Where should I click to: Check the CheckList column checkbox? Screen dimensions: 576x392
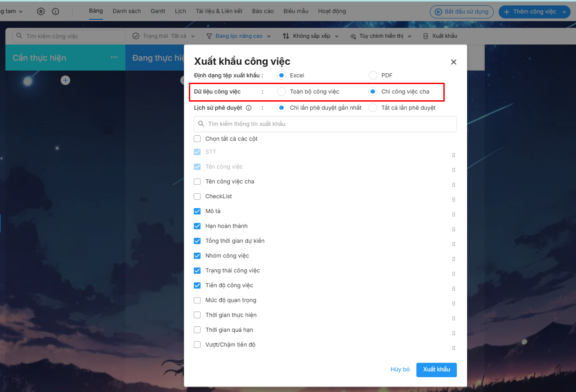[x=197, y=196]
